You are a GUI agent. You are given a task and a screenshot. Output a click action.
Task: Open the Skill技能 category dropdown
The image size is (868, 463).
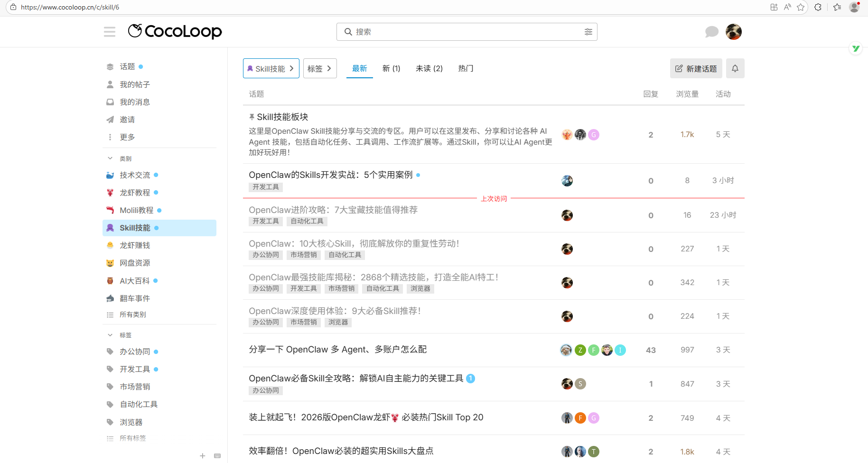coord(271,68)
